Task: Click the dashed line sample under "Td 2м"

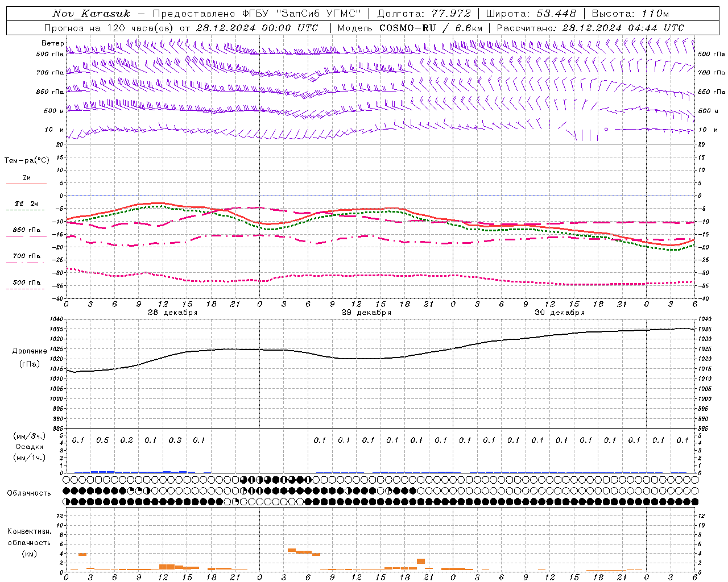Action: pos(25,210)
